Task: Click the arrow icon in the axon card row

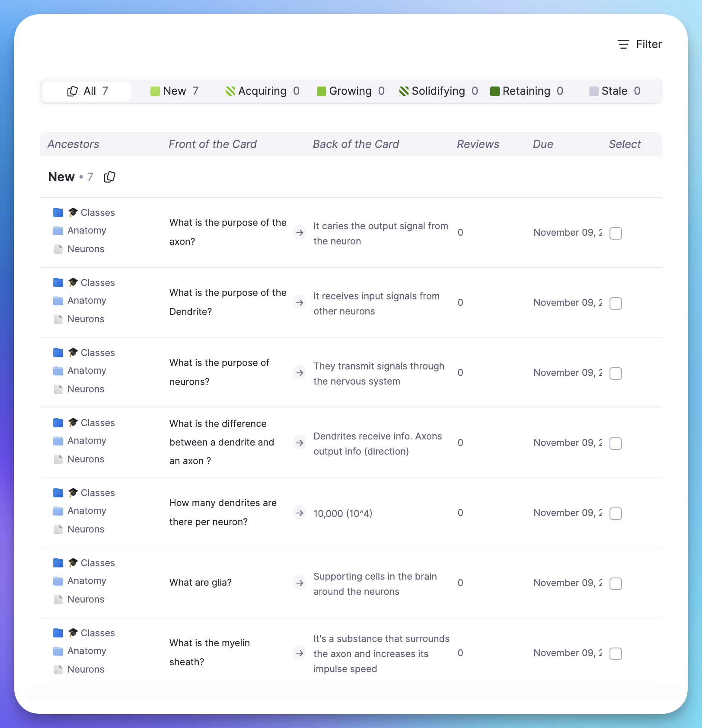Action: point(300,233)
